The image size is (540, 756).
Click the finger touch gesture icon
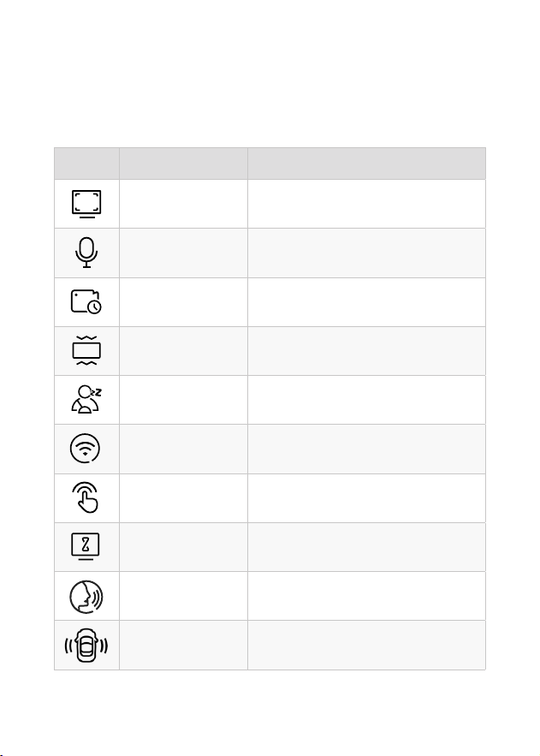point(86,497)
